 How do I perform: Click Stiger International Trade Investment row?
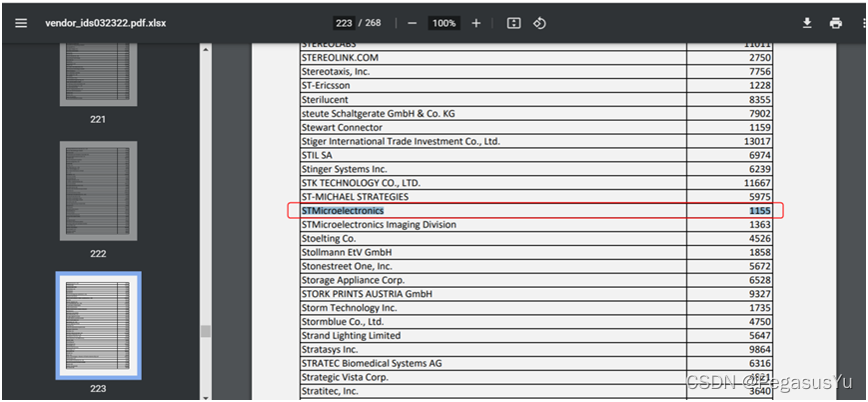tap(535, 141)
